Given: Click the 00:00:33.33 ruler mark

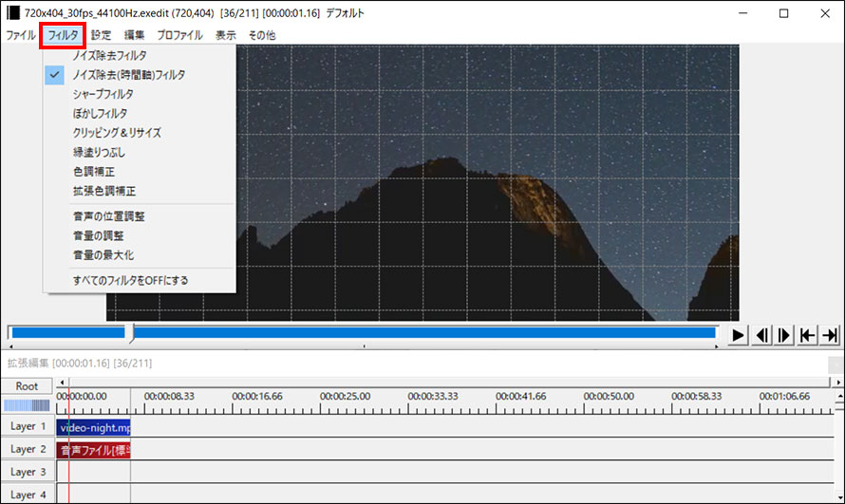Looking at the screenshot, I should click(433, 397).
